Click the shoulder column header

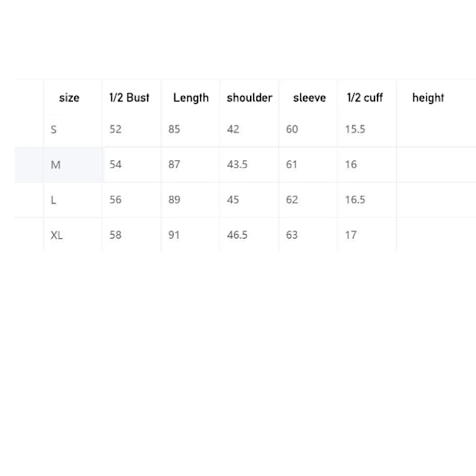[x=250, y=98]
